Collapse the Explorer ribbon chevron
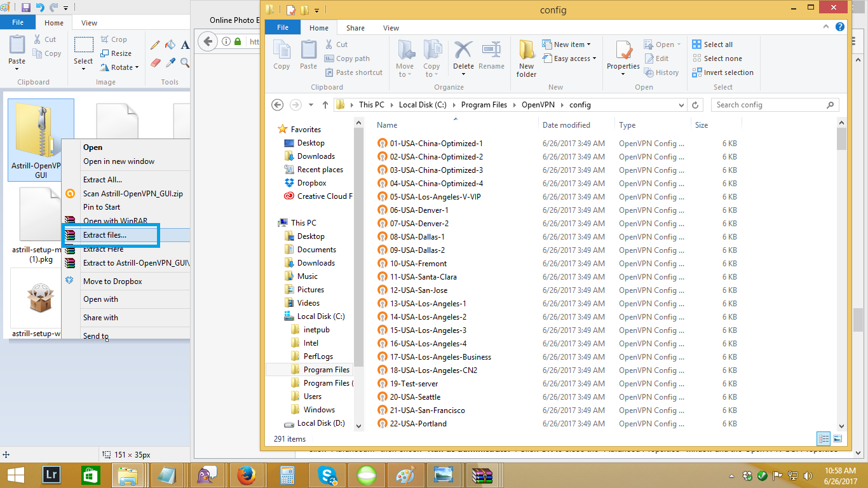The width and height of the screenshot is (868, 488). pyautogui.click(x=826, y=27)
